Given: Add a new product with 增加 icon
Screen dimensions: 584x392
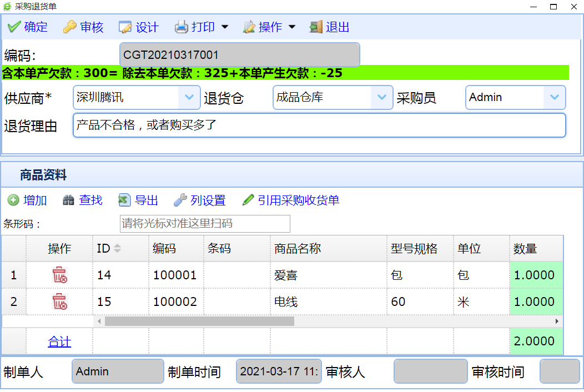Looking at the screenshot, I should pos(13,200).
